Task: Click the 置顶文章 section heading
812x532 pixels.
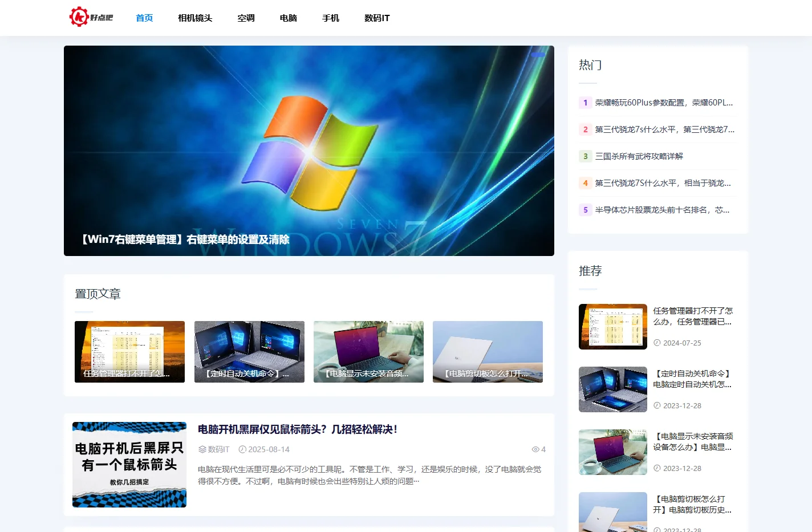Action: pos(98,294)
